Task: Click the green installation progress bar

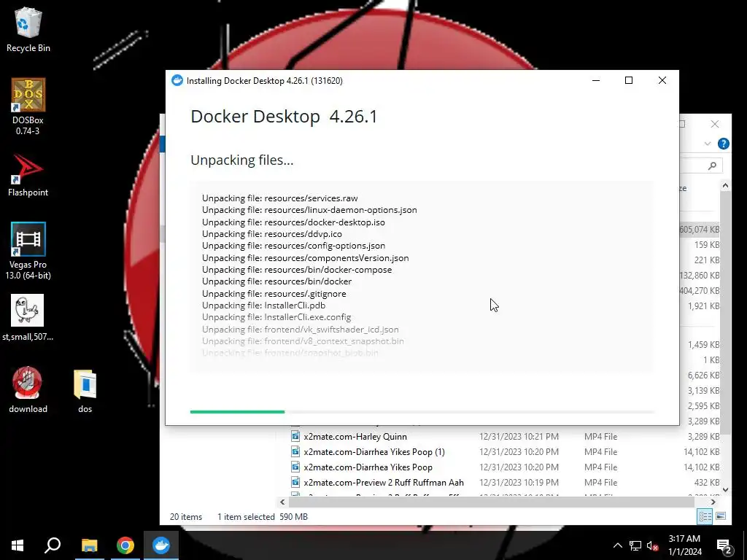Action: [x=237, y=412]
